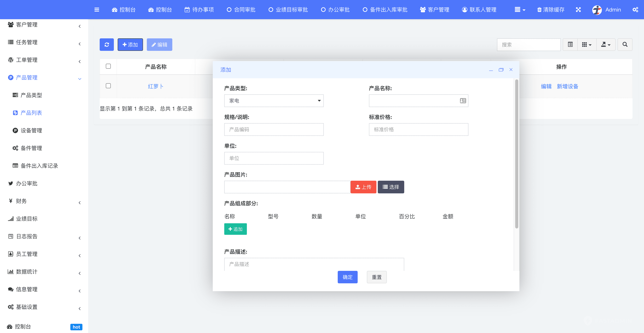Click the dialog vertical scrollbar
This screenshot has height=333, width=644.
517,154
